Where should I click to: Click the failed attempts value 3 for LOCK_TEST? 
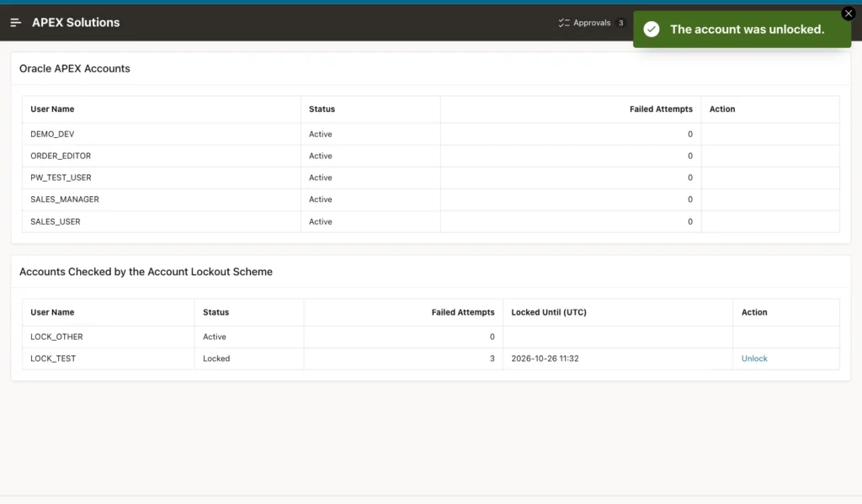[492, 358]
